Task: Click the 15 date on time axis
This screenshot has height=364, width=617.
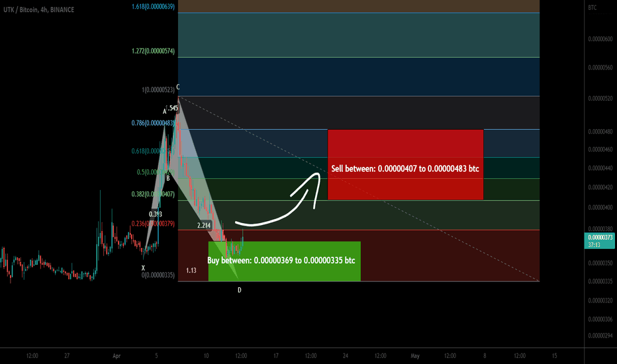Action: click(x=554, y=356)
